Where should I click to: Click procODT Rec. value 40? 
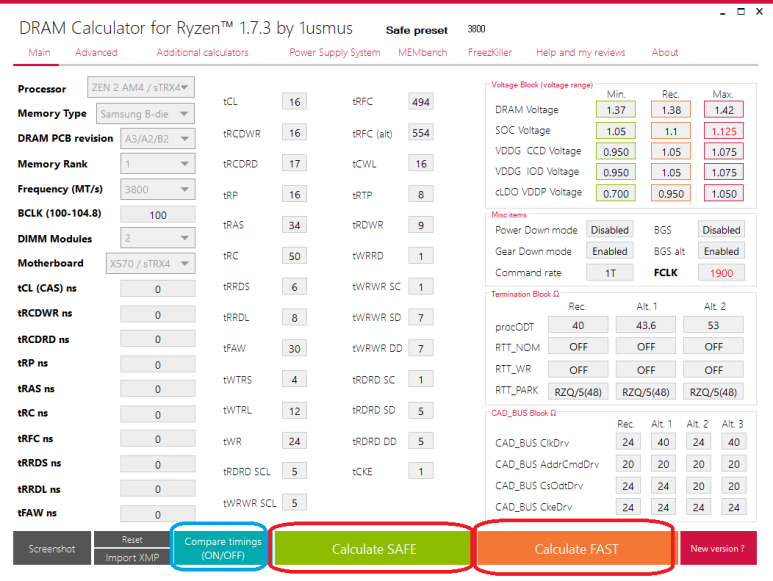pyautogui.click(x=578, y=325)
